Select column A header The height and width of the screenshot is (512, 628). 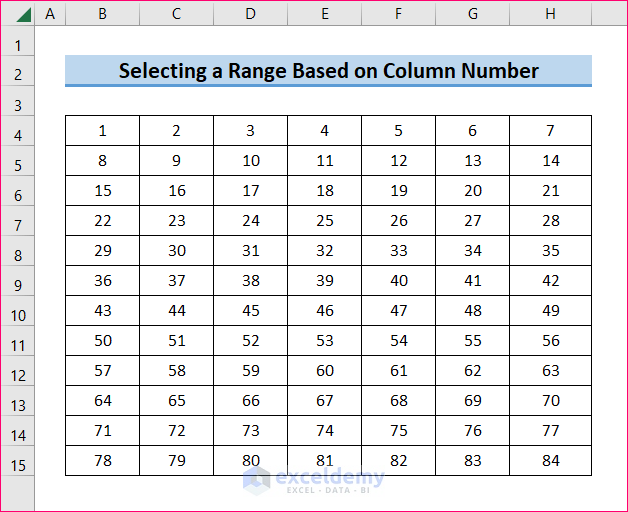[x=50, y=14]
